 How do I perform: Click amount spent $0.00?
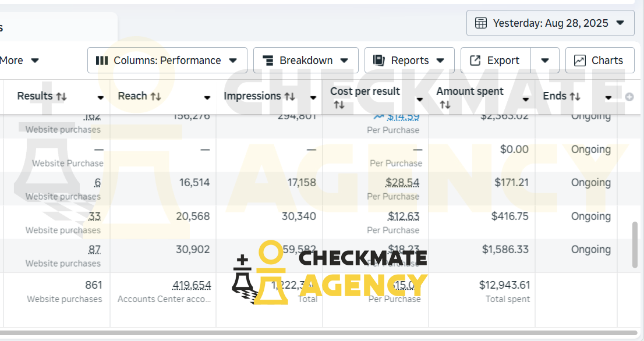point(515,150)
